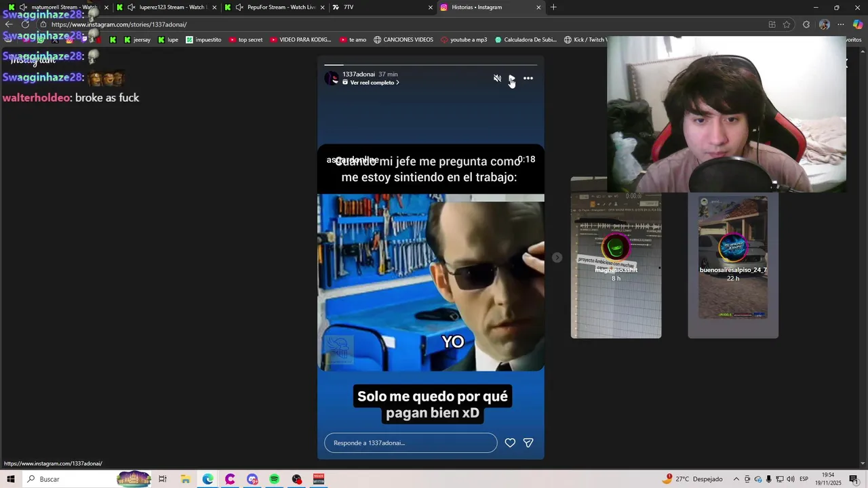Viewport: 868px width, 488px height.
Task: Open File Explorer from the taskbar
Action: coord(185,479)
